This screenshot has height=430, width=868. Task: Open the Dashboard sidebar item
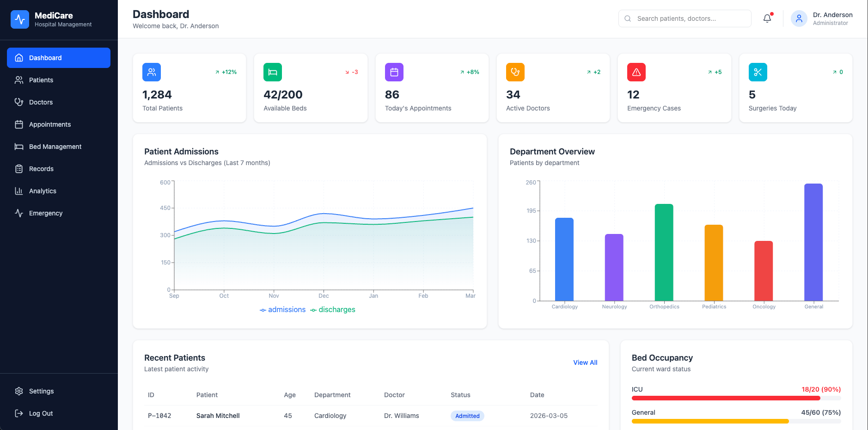tap(59, 58)
